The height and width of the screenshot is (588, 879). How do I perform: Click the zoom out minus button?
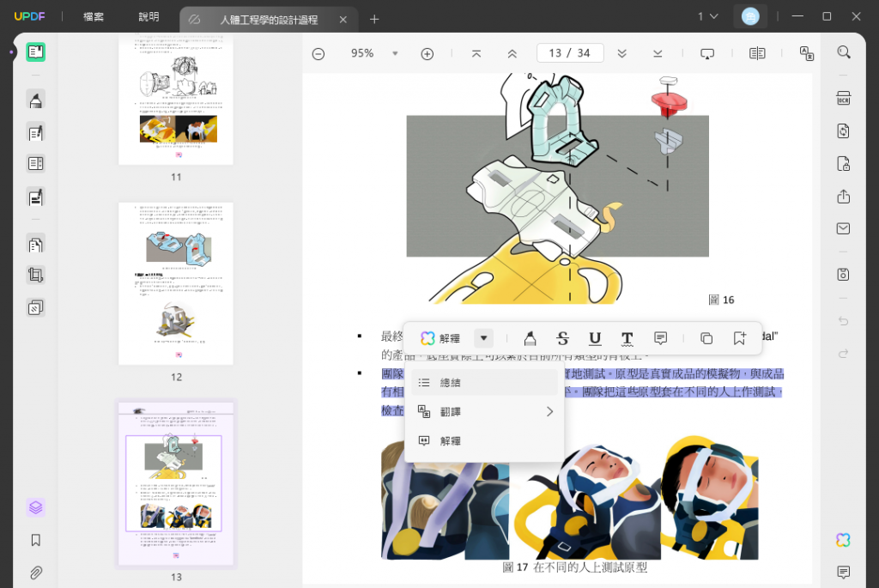pyautogui.click(x=318, y=54)
